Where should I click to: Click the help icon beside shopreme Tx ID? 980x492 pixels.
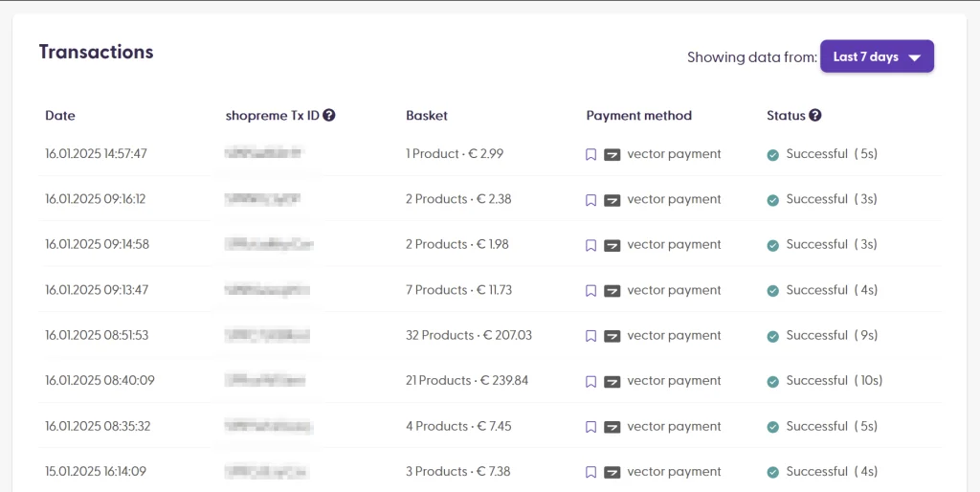coord(329,115)
